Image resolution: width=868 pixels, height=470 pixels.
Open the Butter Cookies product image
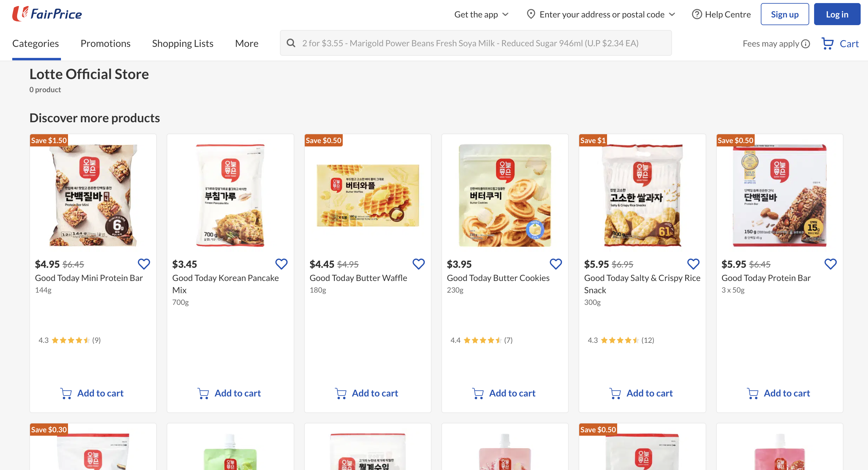pos(505,195)
